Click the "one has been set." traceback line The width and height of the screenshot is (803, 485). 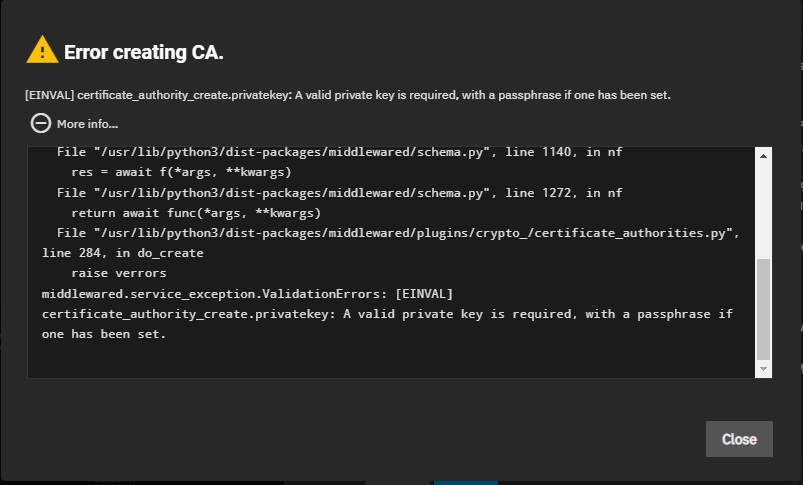click(104, 334)
